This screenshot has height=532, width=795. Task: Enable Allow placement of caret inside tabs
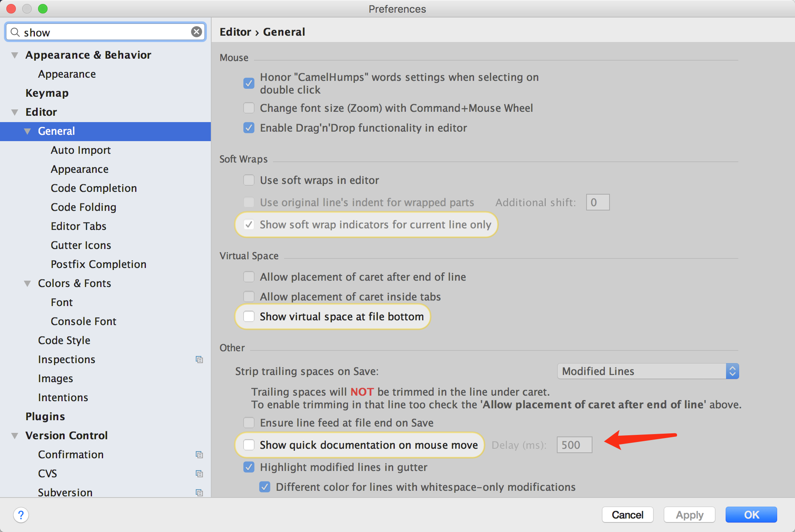[249, 297]
